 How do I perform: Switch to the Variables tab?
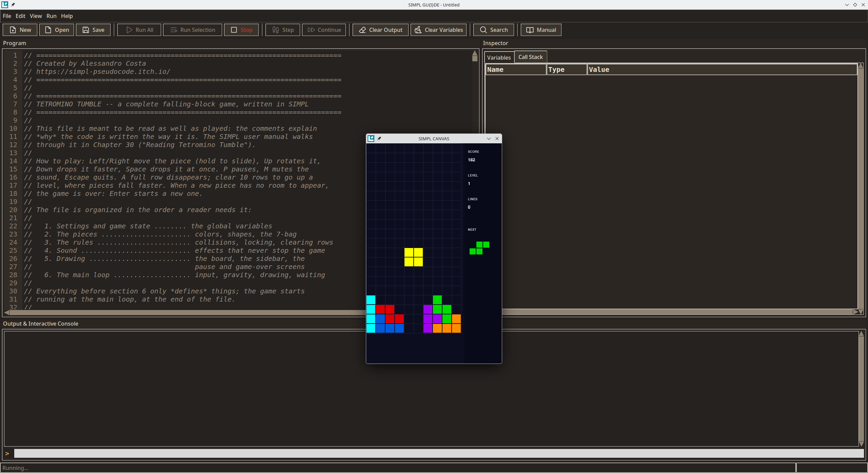pyautogui.click(x=499, y=57)
